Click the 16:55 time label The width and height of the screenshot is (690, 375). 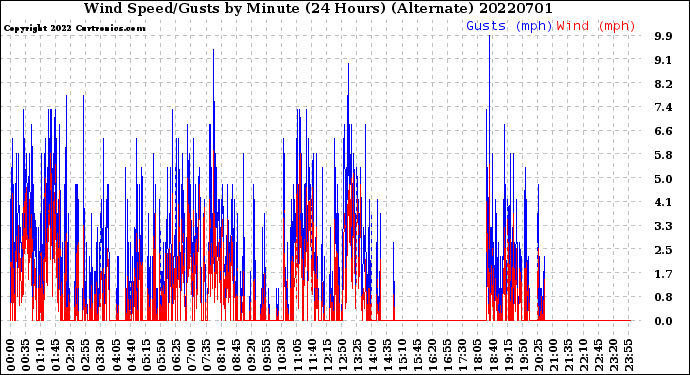[x=447, y=355]
